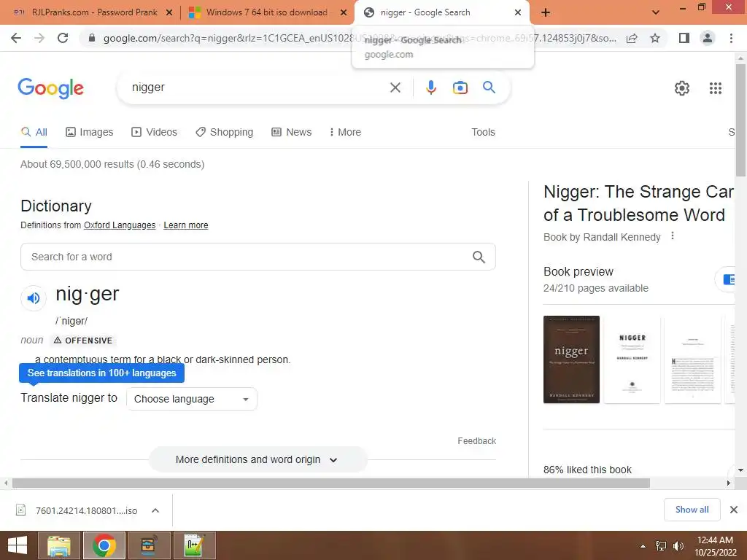The width and height of the screenshot is (747, 560).
Task: Open the Google apps grid
Action: (x=716, y=88)
